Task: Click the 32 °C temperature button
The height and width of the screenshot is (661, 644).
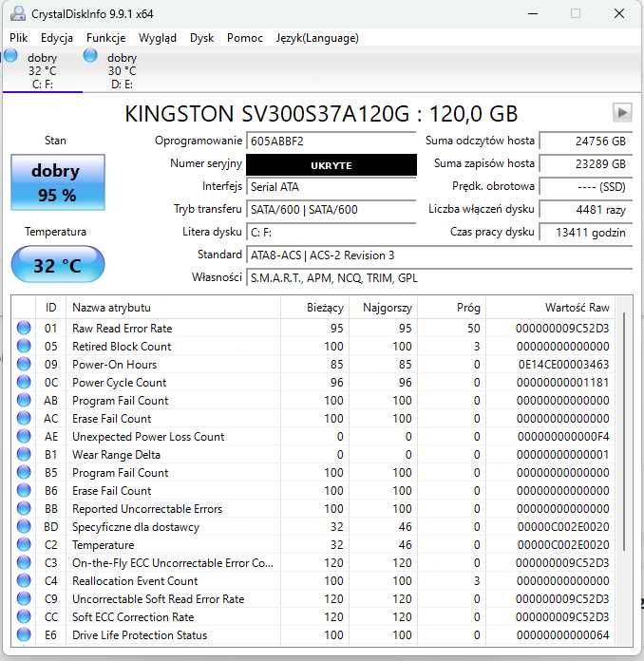Action: [58, 264]
